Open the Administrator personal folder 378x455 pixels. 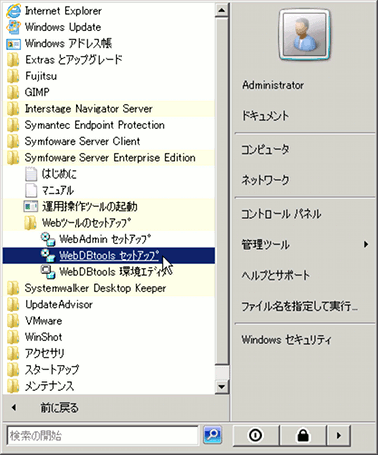coord(273,85)
